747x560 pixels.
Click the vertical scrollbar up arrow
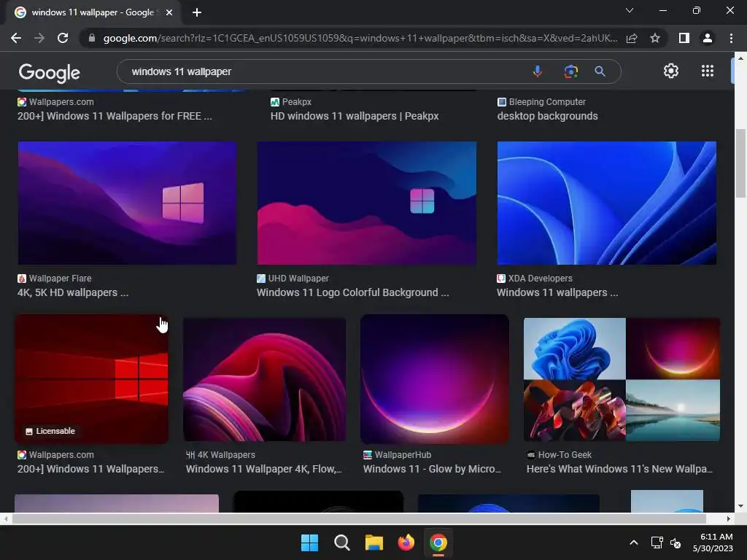click(x=740, y=58)
